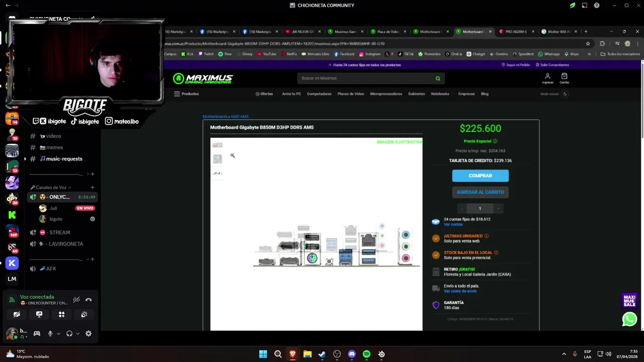Click Seguir mi Pedido link
Image resolution: width=644 pixels, height=362 pixels.
click(516, 65)
